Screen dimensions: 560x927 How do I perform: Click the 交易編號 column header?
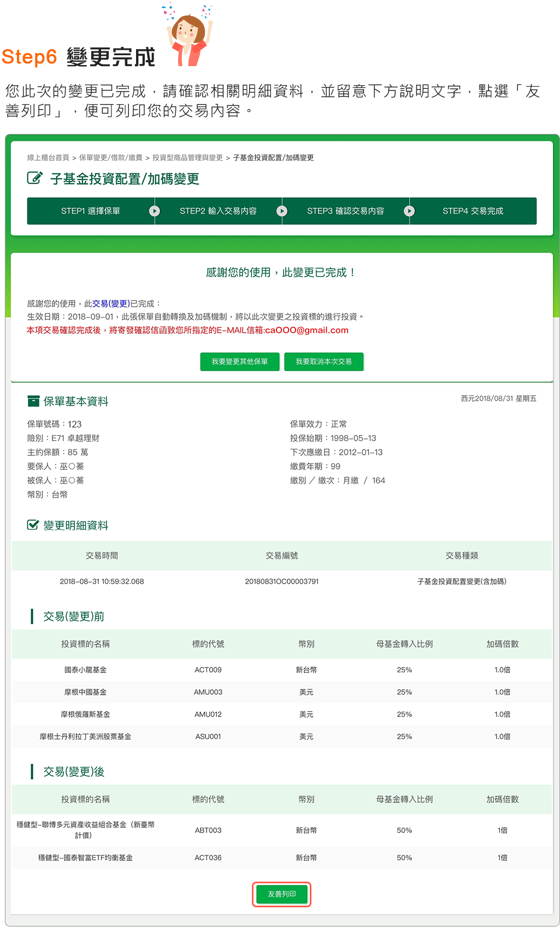tap(282, 555)
